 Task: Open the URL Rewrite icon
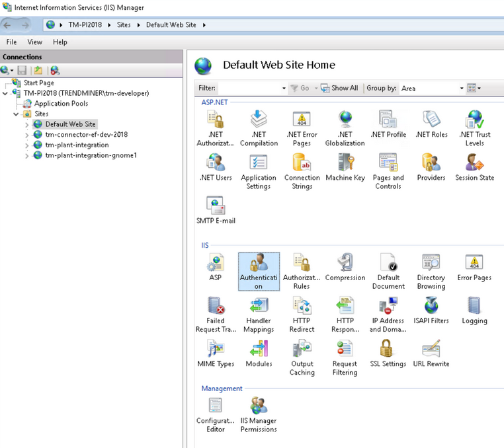[431, 349]
